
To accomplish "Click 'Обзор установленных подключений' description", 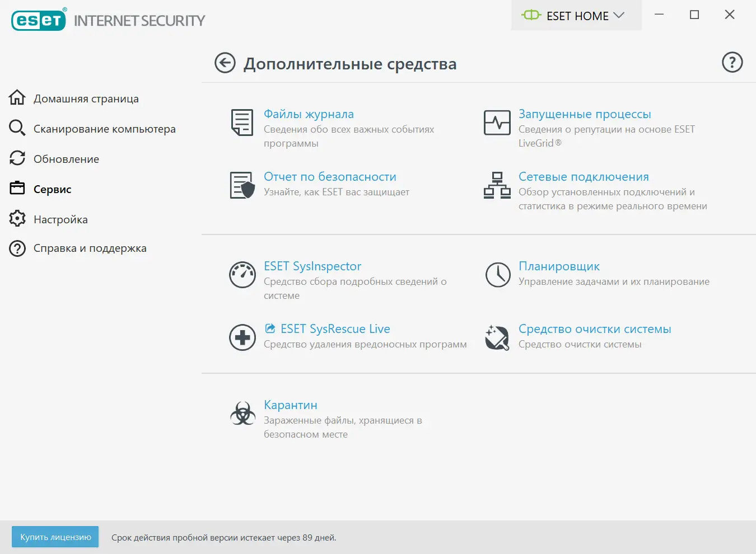I will pos(613,199).
